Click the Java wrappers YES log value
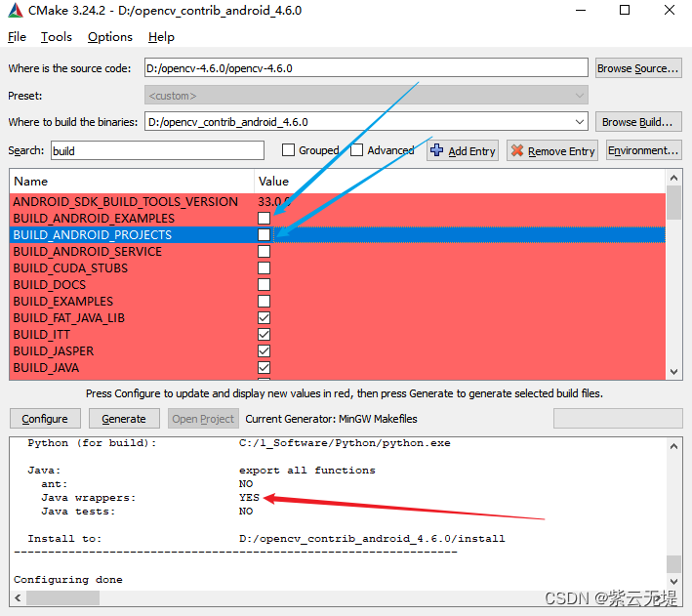Image resolution: width=692 pixels, height=616 pixels. (x=249, y=498)
